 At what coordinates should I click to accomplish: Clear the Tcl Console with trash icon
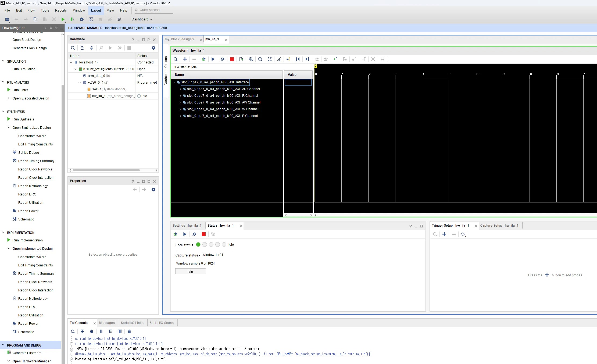[x=129, y=331]
